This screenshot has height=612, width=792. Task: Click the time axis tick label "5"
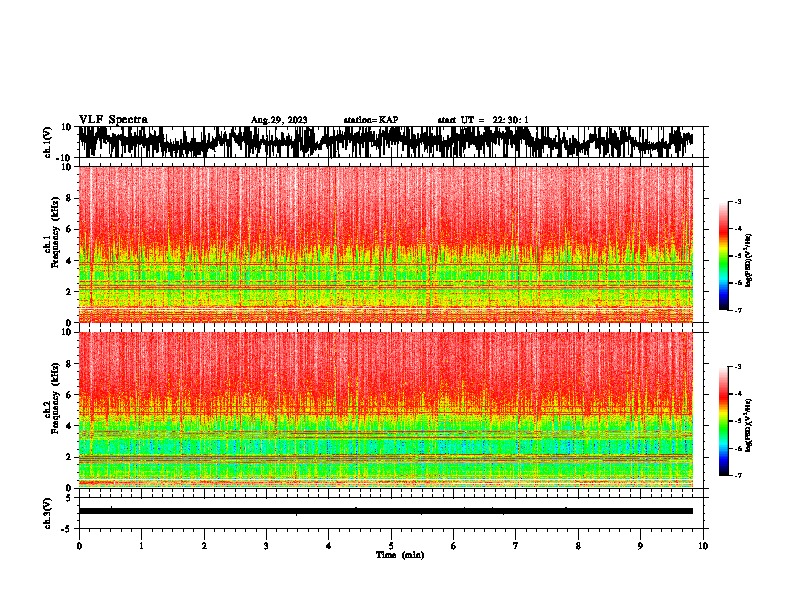(391, 546)
